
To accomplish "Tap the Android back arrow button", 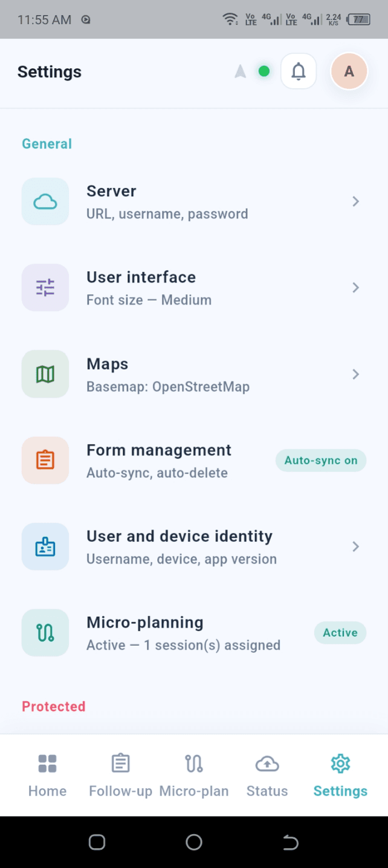I will 291,842.
